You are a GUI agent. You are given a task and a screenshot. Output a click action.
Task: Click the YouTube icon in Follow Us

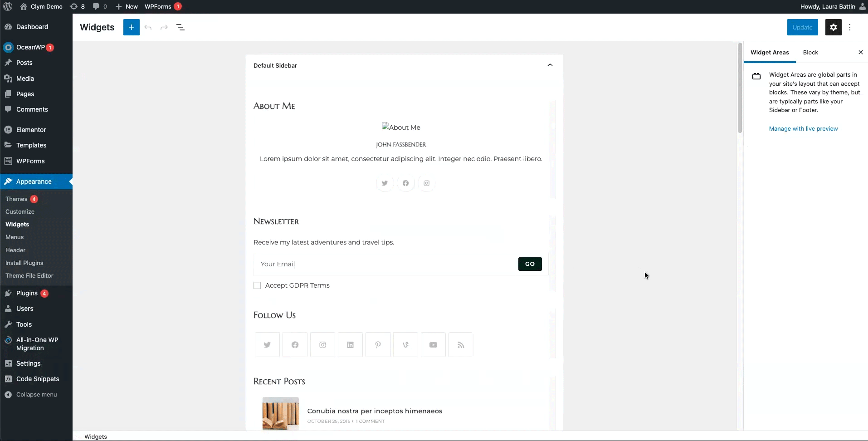coord(433,345)
